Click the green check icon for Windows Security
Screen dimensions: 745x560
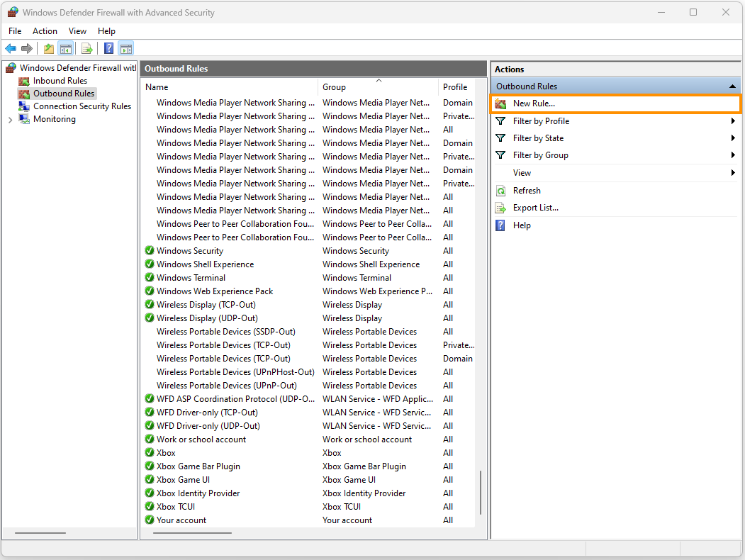click(x=150, y=250)
